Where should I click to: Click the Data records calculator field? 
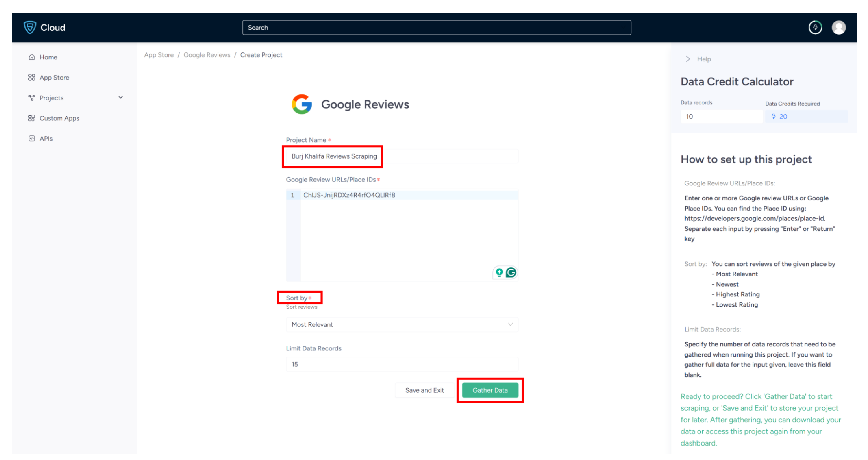coord(721,116)
